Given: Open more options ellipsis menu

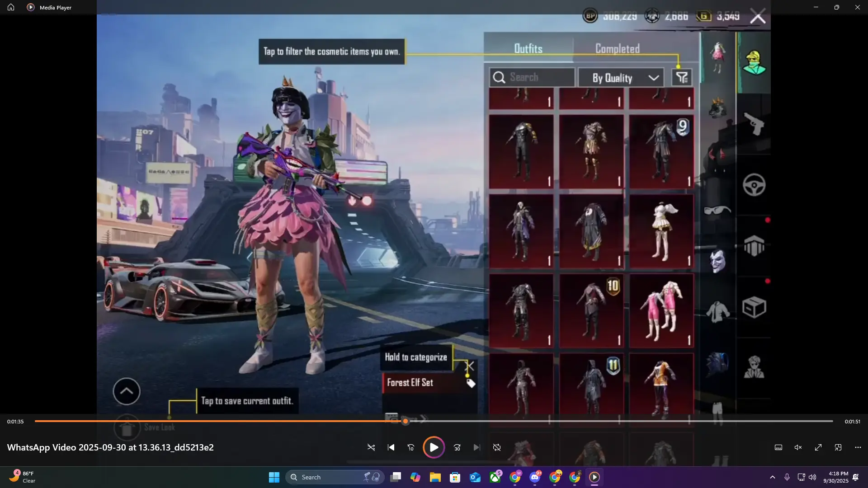Looking at the screenshot, I should coord(858,447).
